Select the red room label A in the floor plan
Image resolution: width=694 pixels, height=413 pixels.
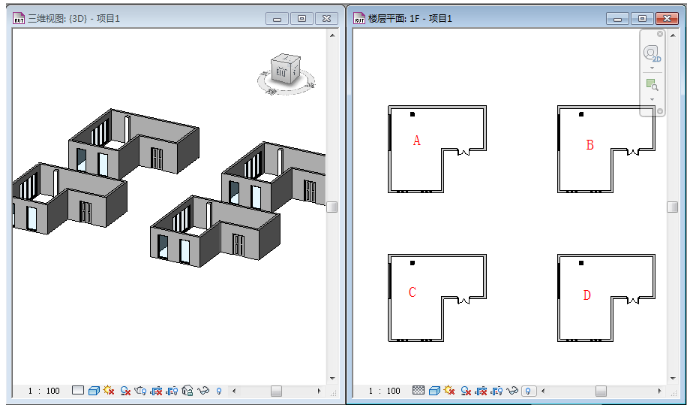pos(416,140)
